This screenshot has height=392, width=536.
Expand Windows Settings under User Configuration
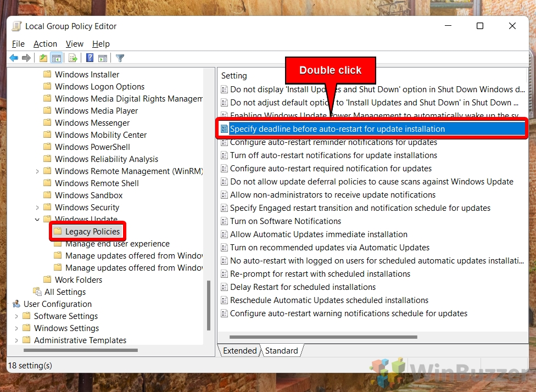click(16, 328)
